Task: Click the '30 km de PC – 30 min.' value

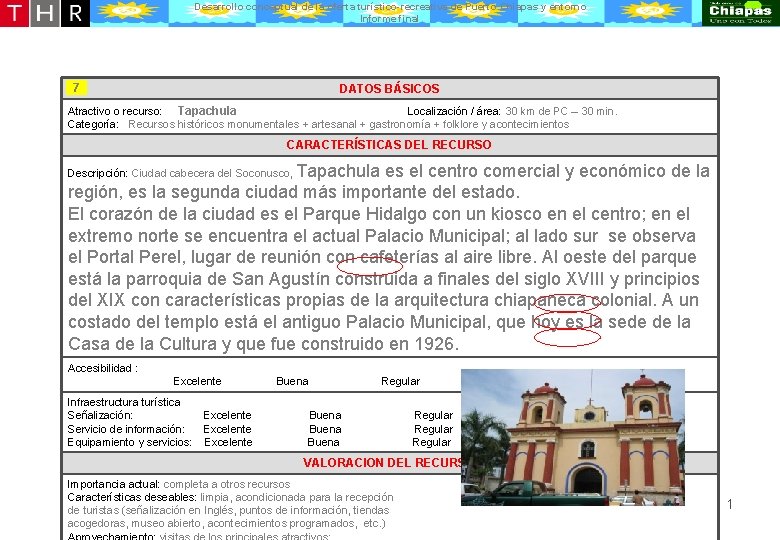Action: [561, 111]
